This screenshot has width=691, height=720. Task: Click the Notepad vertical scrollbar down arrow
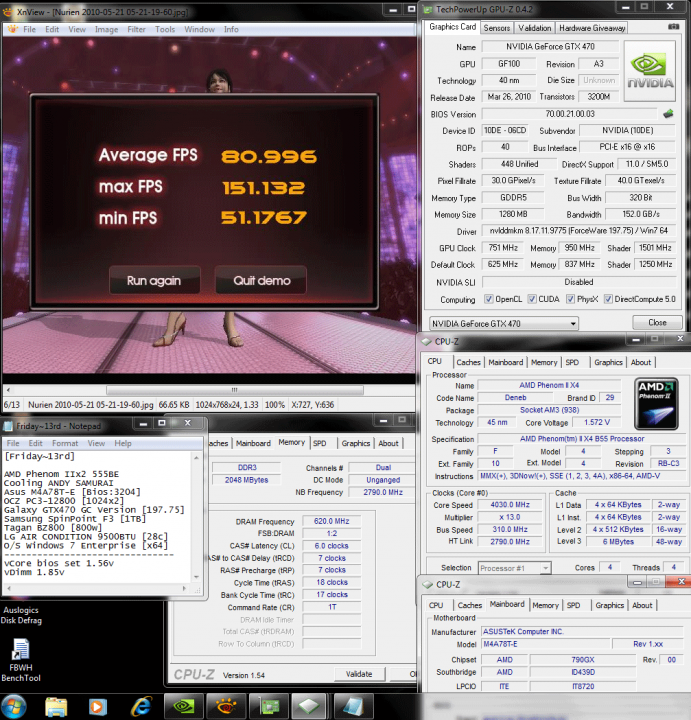click(x=197, y=577)
